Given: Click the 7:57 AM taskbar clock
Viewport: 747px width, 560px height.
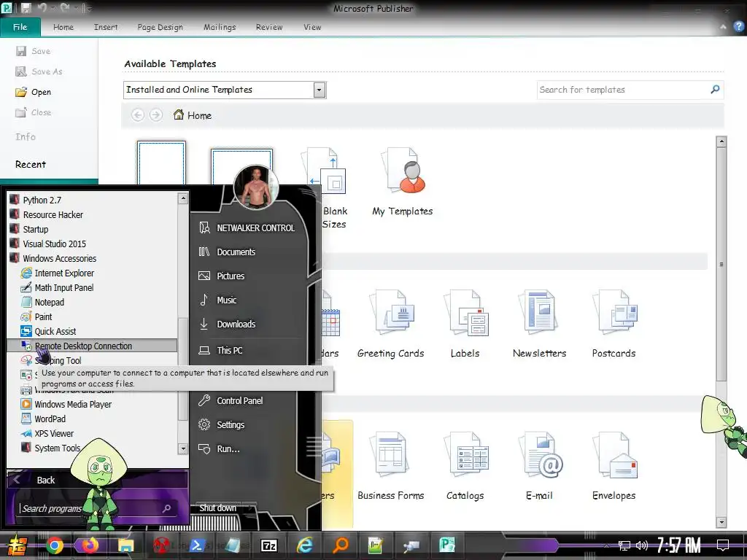Looking at the screenshot, I should tap(679, 545).
